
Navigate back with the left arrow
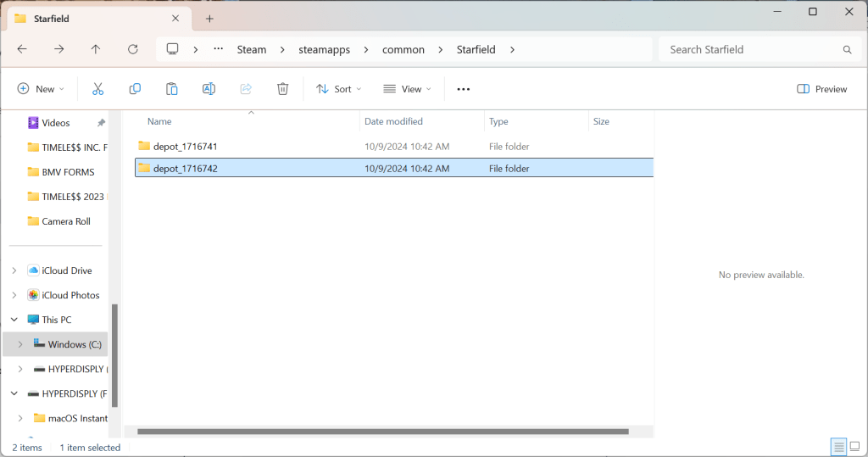click(22, 49)
